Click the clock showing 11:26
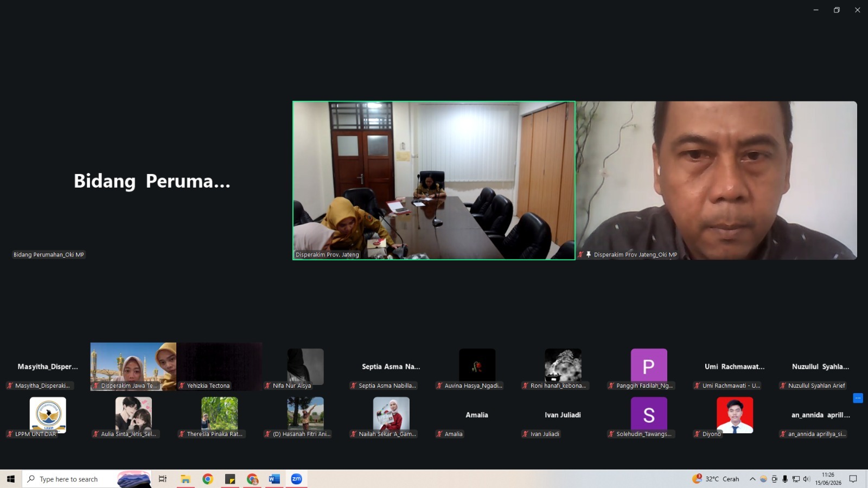Viewport: 868px width, 488px height. tap(828, 479)
